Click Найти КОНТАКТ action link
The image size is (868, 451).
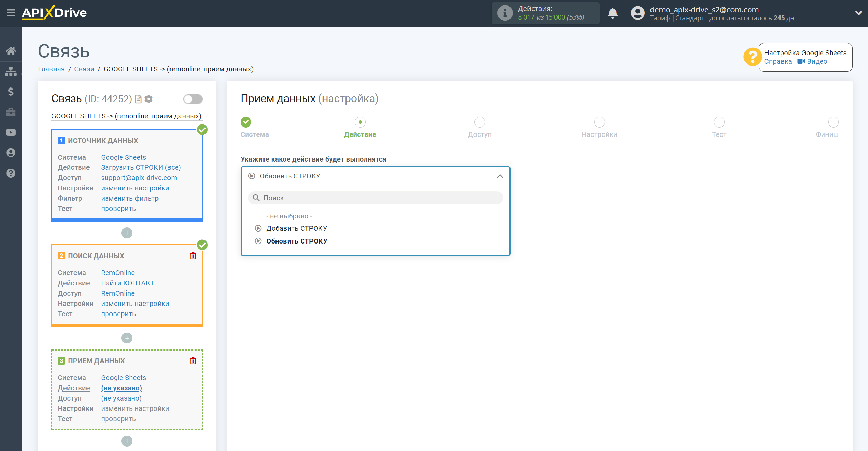tap(128, 283)
